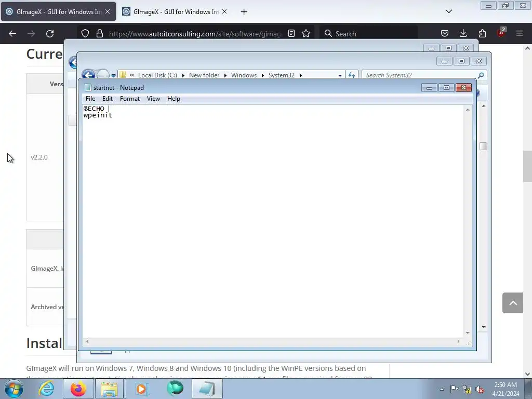Open the uBlock Origin extension icon

click(x=501, y=33)
